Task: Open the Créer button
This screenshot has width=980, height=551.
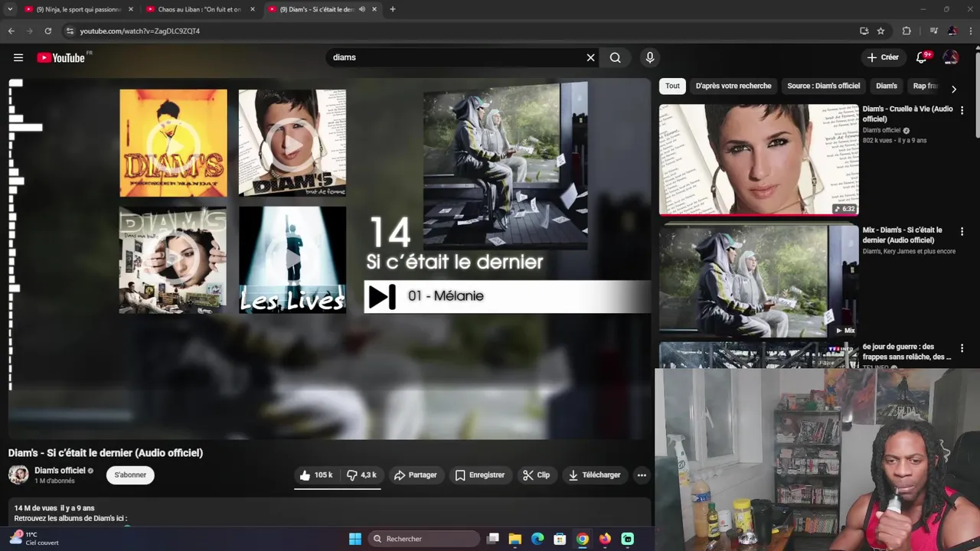Action: point(883,57)
